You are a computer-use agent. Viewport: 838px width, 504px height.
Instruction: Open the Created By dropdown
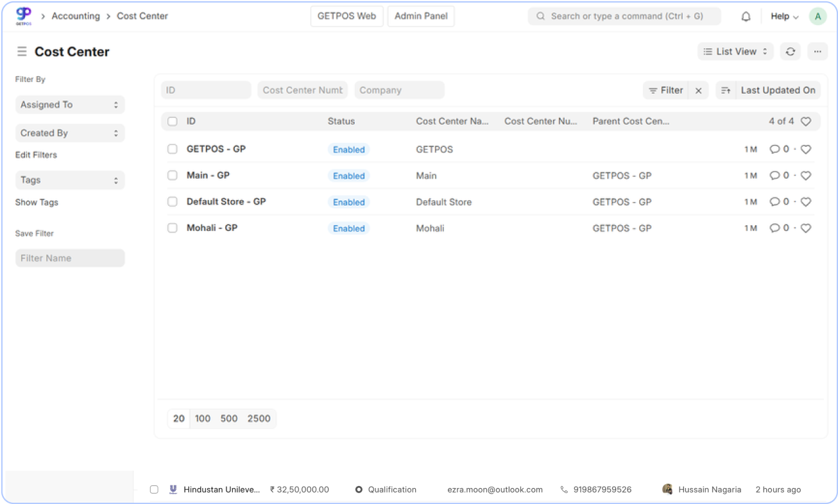[69, 133]
